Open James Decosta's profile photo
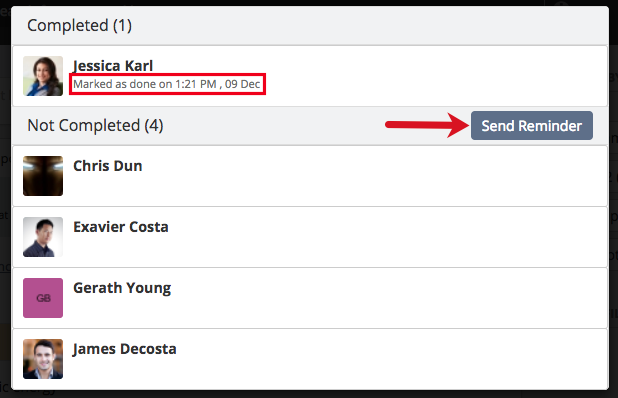This screenshot has height=398, width=618. point(43,359)
